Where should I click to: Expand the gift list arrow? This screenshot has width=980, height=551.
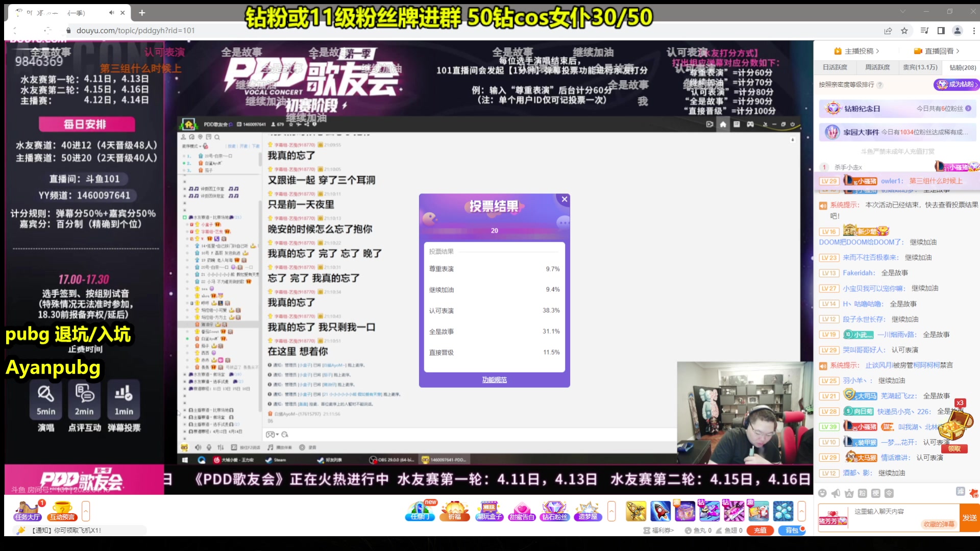[x=802, y=511]
